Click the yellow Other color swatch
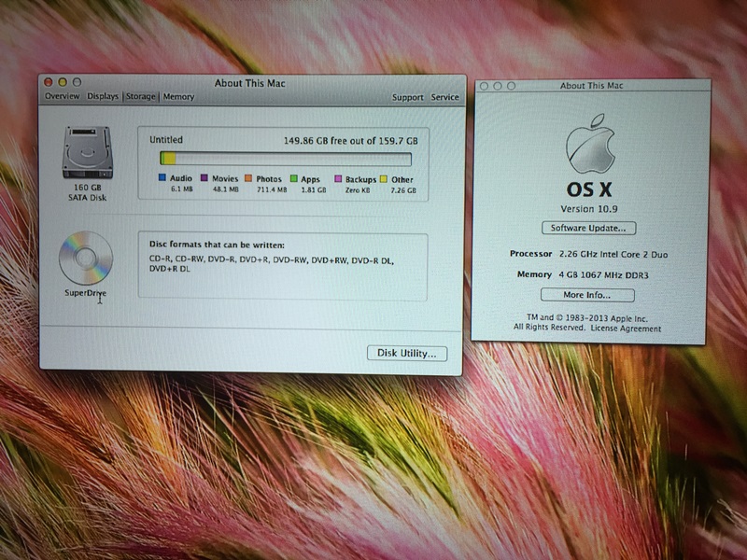The image size is (747, 560). click(384, 179)
